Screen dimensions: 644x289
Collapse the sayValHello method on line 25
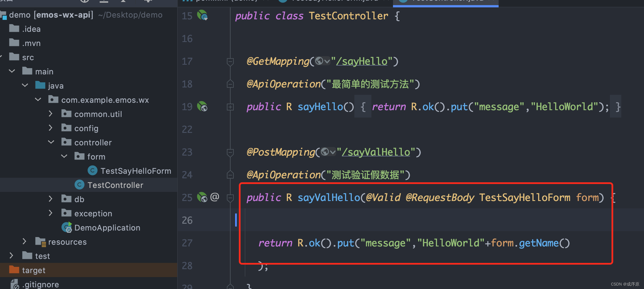(x=230, y=198)
